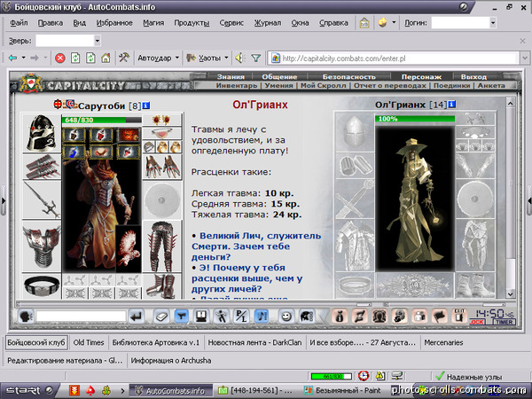Open the Сервис menu

click(231, 23)
